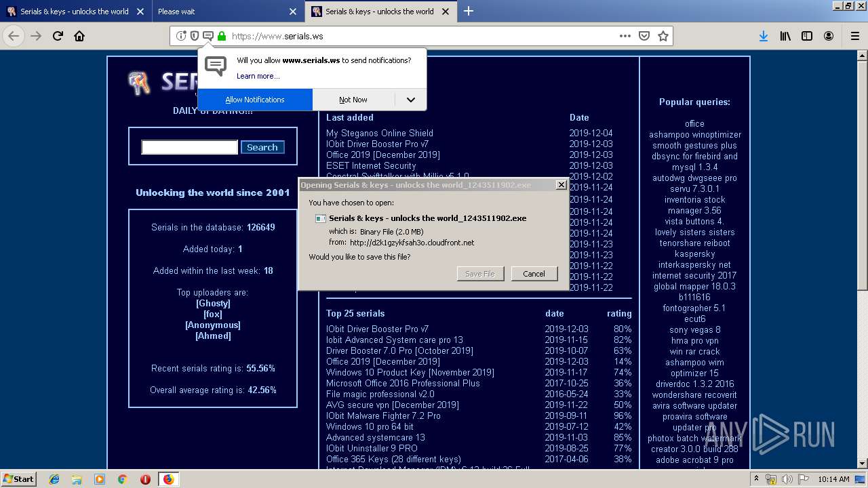The image size is (868, 488).
Task: Open 'Iobit Advanced System care pro 13'
Action: (395, 340)
